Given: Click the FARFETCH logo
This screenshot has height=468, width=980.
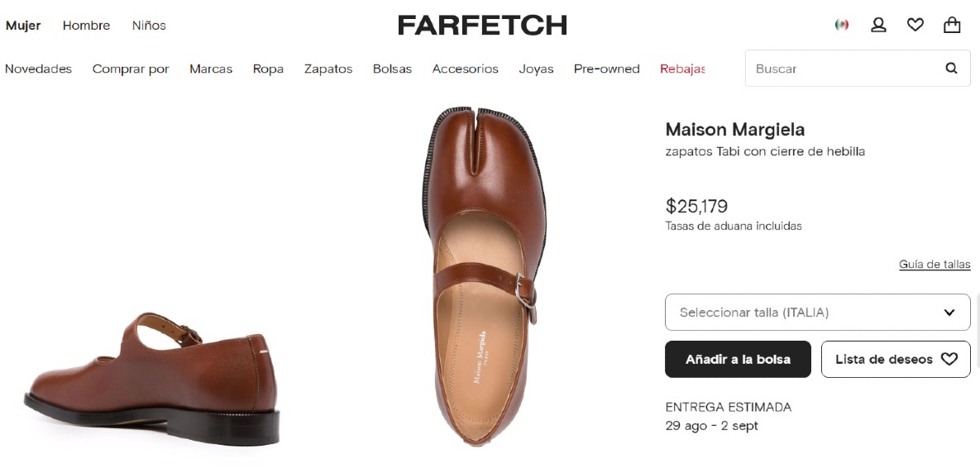Looking at the screenshot, I should coord(482,25).
